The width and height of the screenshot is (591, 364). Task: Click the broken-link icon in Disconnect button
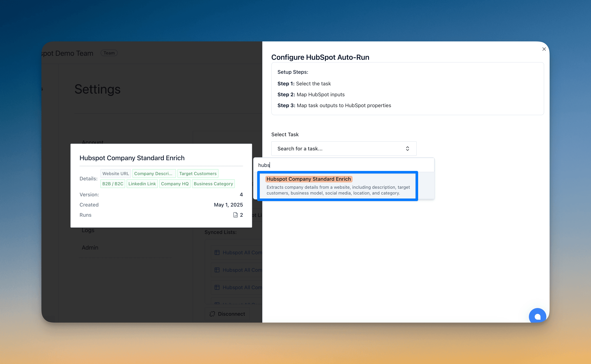212,314
